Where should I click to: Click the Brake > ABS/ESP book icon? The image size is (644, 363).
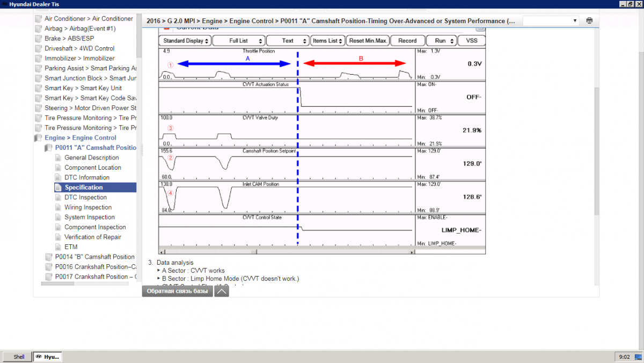pyautogui.click(x=38, y=39)
